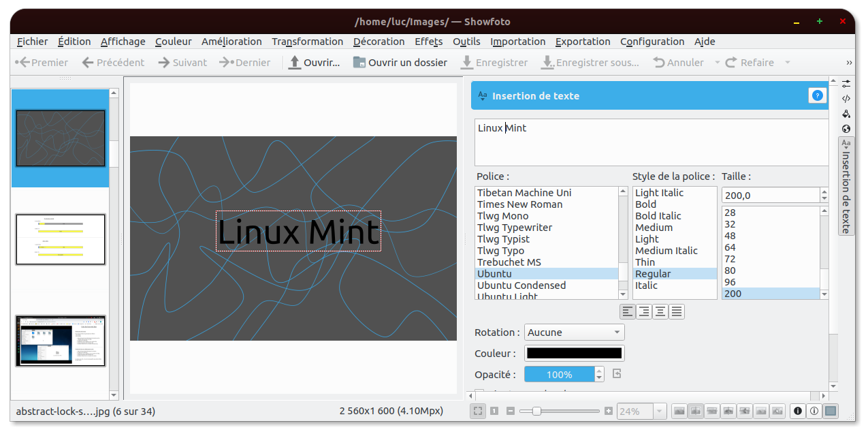Viewport: 868px width, 434px height.
Task: Click the zoom slider handle
Action: 536,411
